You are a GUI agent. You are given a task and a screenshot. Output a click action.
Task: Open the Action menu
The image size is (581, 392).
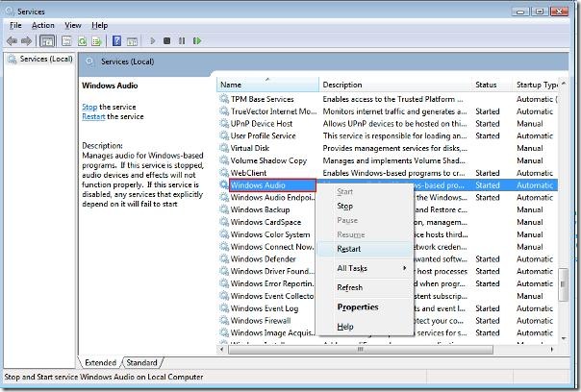[x=43, y=25]
